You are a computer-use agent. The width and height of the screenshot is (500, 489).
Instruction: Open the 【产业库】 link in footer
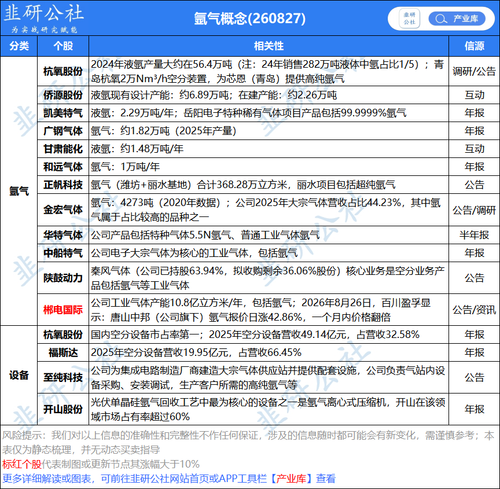tap(290, 479)
